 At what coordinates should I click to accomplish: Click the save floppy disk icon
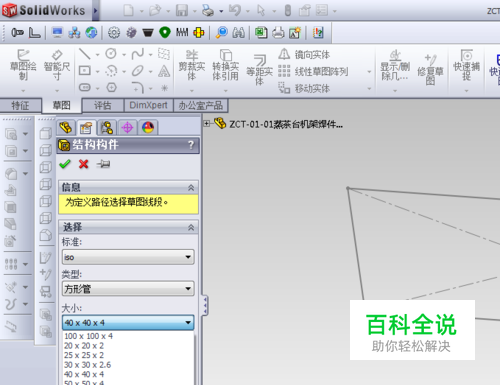coord(182,10)
